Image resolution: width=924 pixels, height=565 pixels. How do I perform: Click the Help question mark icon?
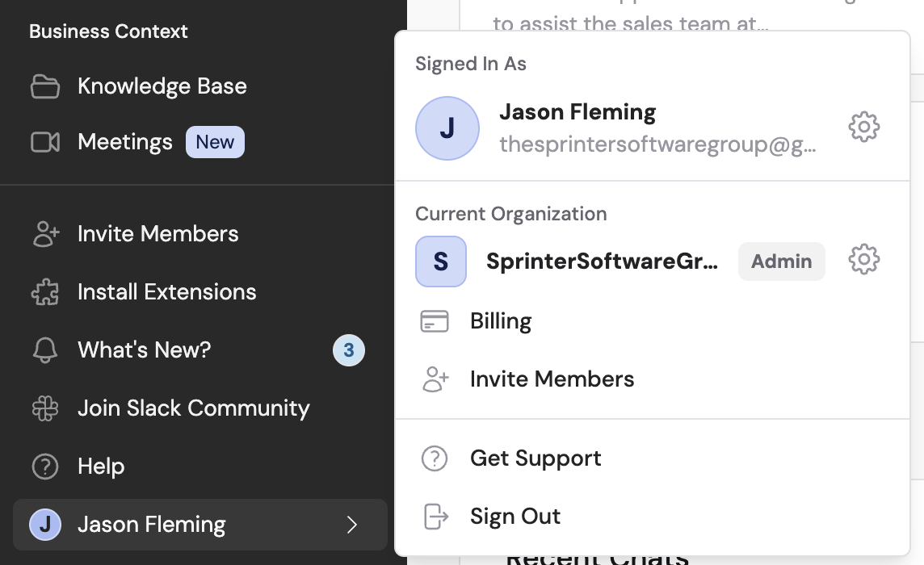45,466
